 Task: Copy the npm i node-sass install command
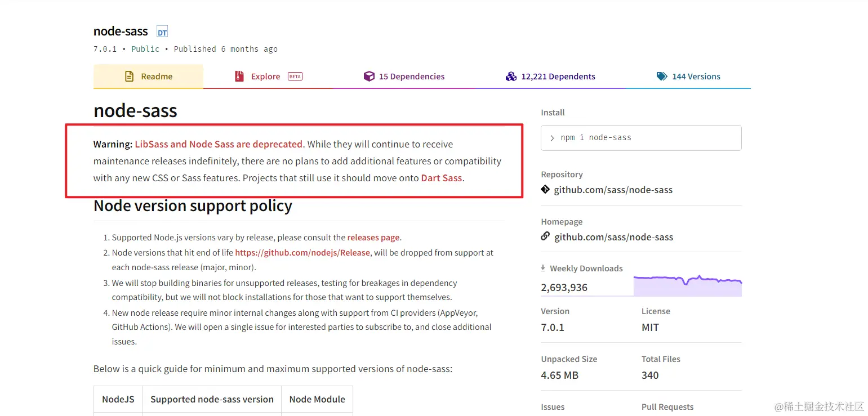pos(641,138)
